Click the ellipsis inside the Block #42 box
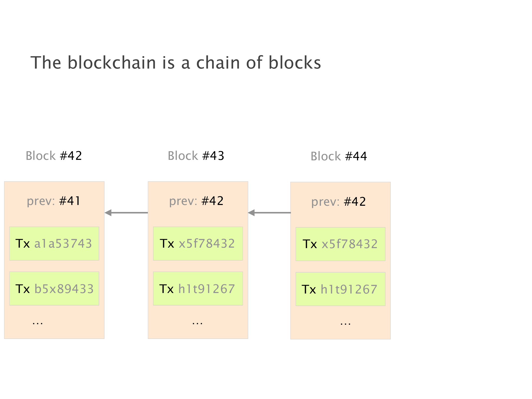This screenshot has width=532, height=399. [x=38, y=323]
